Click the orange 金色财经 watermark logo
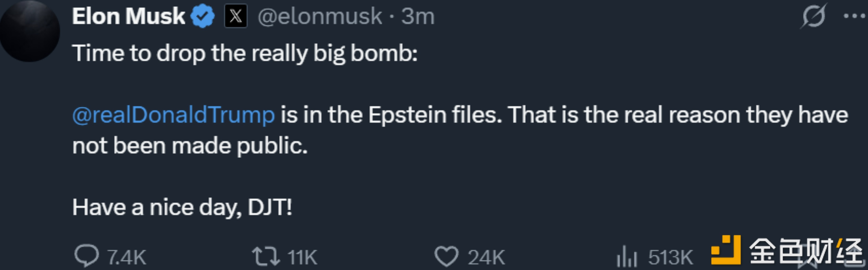 pos(726,250)
